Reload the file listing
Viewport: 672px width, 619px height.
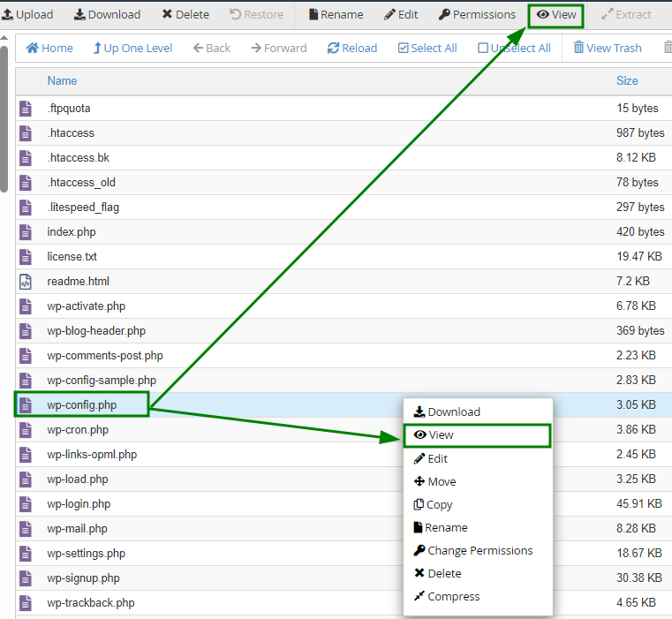(352, 48)
